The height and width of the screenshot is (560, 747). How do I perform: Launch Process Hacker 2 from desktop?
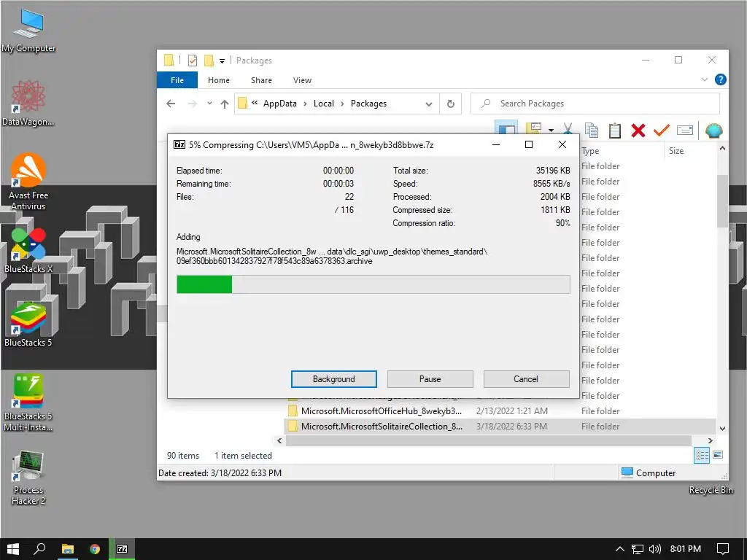click(x=28, y=477)
